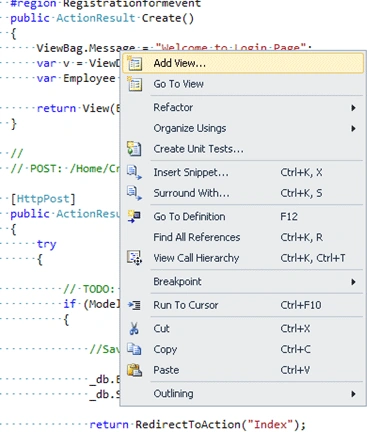Expand Organize Usings submenu arrow

[353, 128]
